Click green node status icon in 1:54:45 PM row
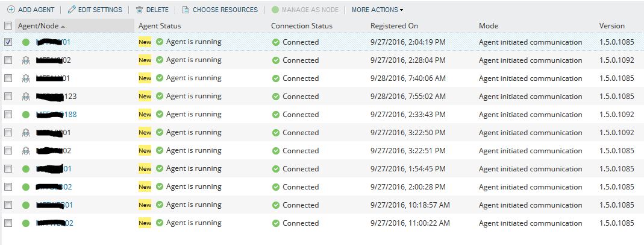The image size is (644, 245). point(26,168)
